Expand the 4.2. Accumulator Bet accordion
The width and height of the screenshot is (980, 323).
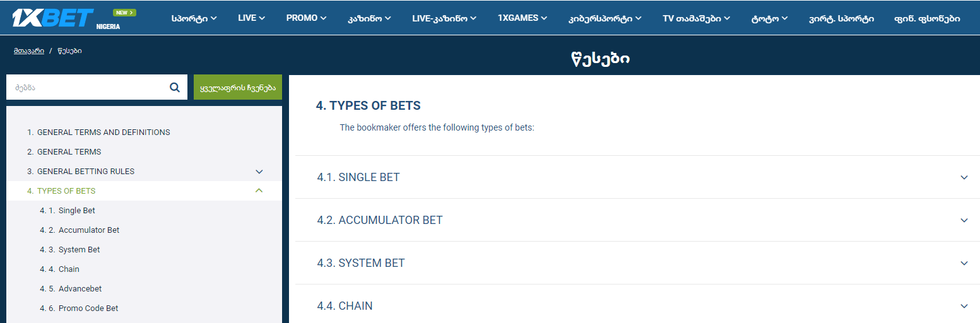(964, 220)
